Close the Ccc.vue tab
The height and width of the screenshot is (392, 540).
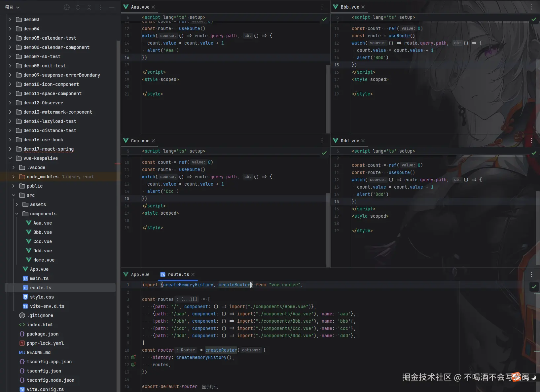153,141
